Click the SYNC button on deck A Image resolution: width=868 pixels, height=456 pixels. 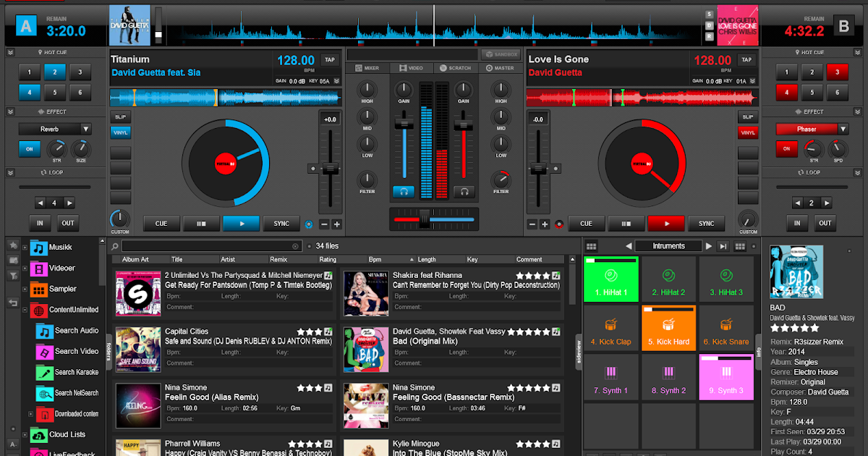click(281, 224)
